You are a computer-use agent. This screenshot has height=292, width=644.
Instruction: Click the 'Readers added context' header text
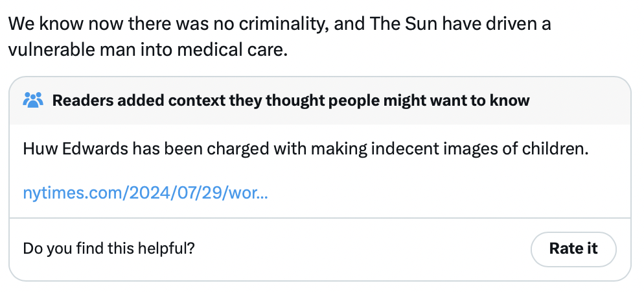tap(290, 101)
